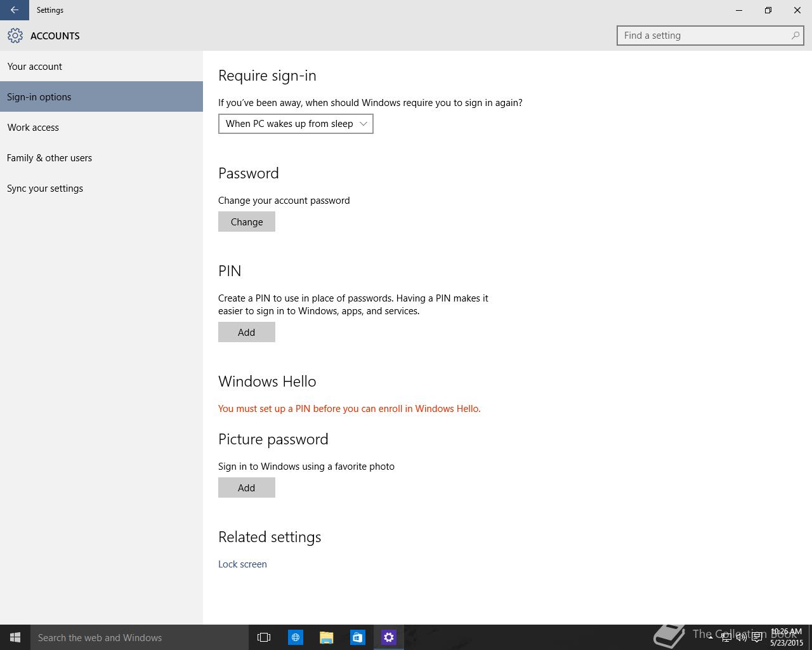Viewport: 812px width, 650px height.
Task: Open the Lock screen related link
Action: coord(242,564)
